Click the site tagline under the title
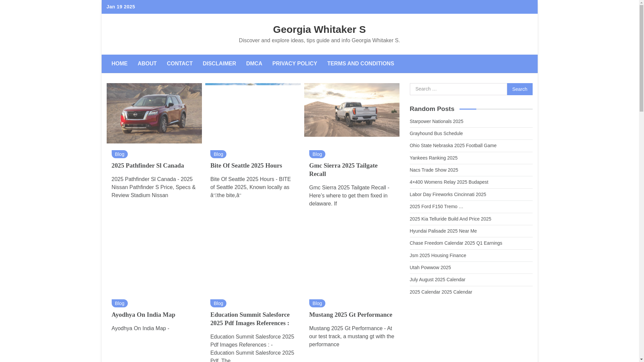Screen dimensions: 644x362 [x=319, y=41]
